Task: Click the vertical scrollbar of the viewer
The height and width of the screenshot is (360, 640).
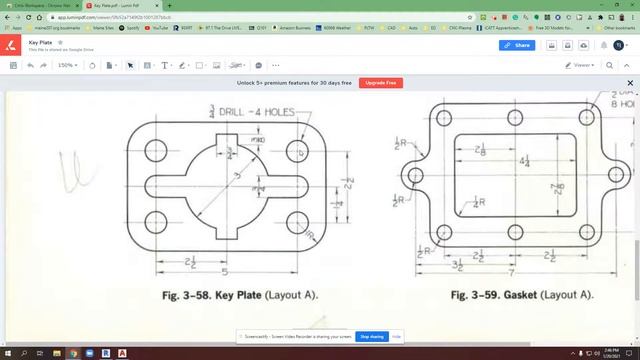Action: click(x=637, y=270)
